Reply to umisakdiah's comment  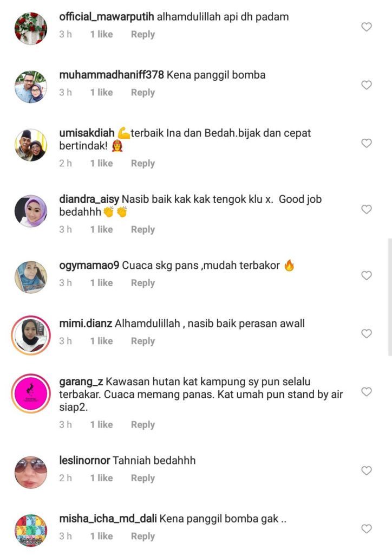point(143,163)
